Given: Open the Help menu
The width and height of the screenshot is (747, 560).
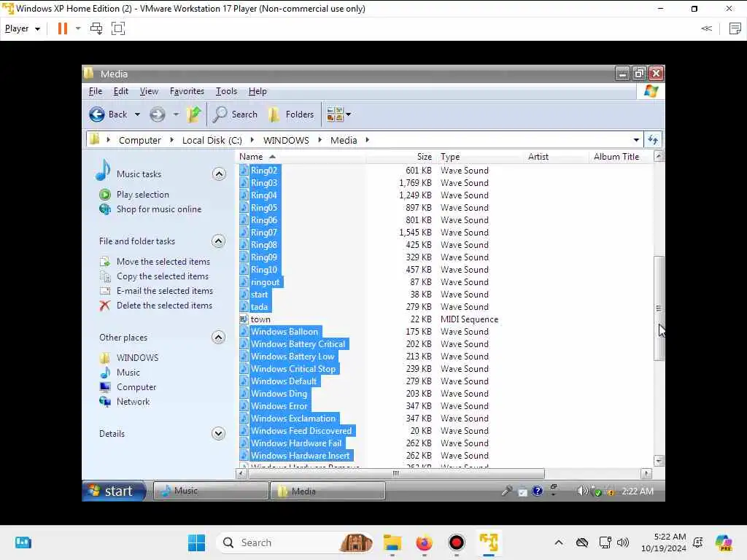Looking at the screenshot, I should 258,91.
